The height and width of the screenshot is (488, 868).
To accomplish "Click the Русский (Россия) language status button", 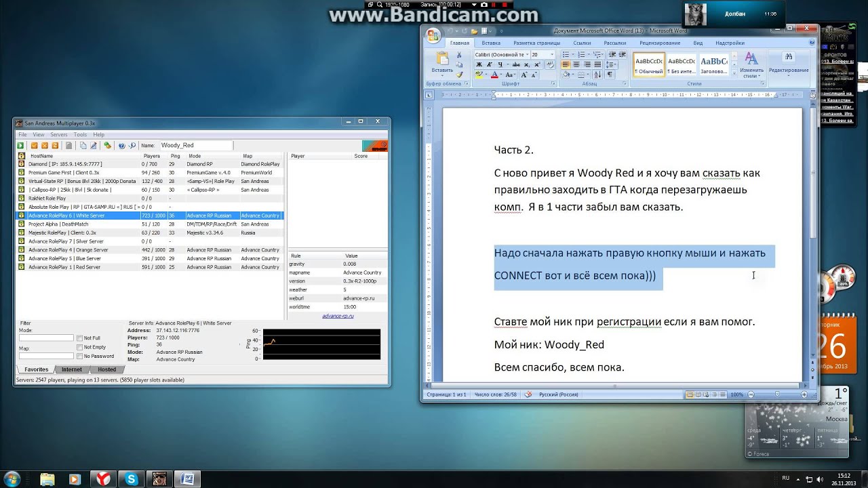I will (x=559, y=394).
